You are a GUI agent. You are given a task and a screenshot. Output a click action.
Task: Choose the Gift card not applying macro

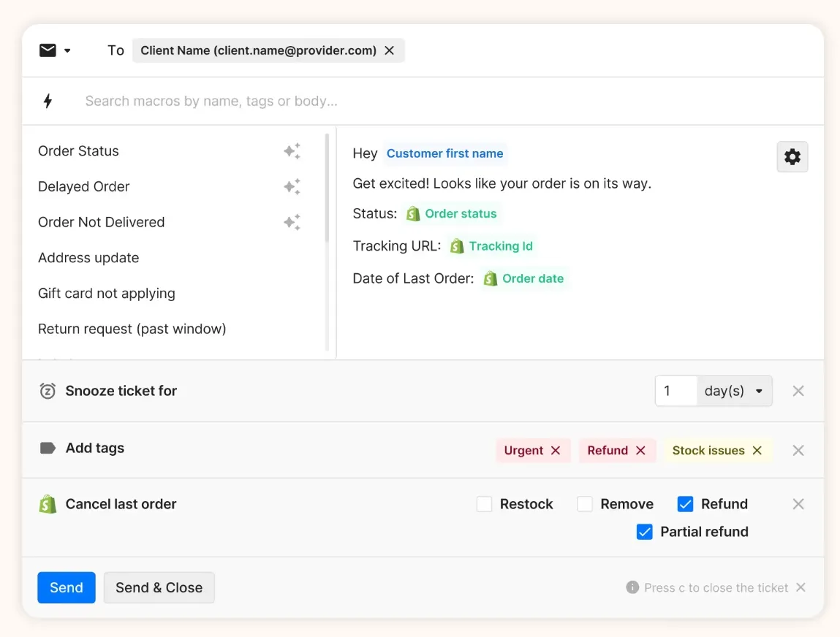[x=107, y=294]
